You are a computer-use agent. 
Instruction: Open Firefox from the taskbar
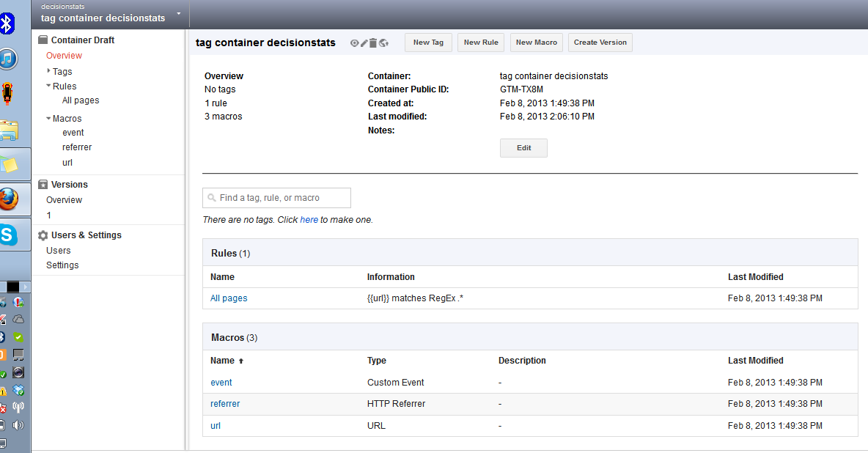click(8, 198)
